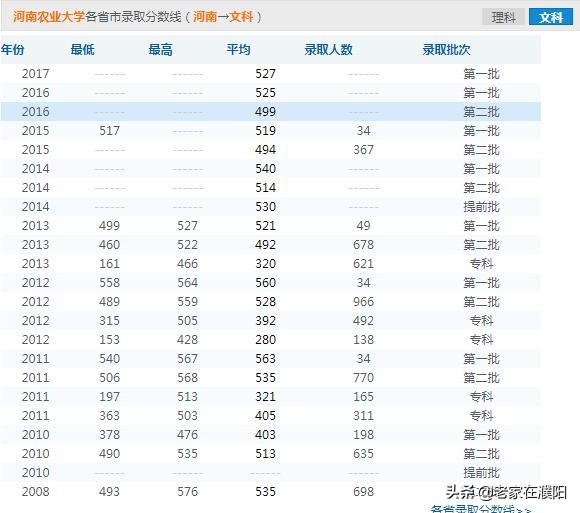The height and width of the screenshot is (513, 580).
Task: Click the 最低 column header
Action: coord(82,50)
